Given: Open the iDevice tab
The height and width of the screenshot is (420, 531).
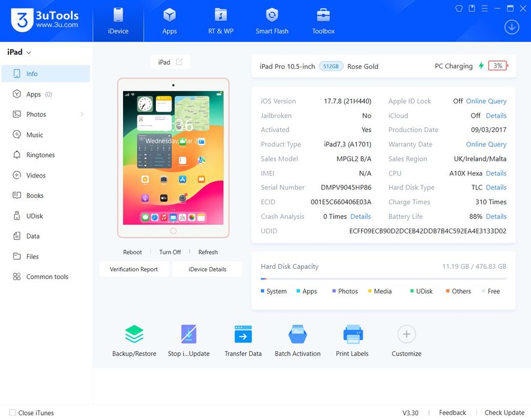Looking at the screenshot, I should (x=118, y=21).
